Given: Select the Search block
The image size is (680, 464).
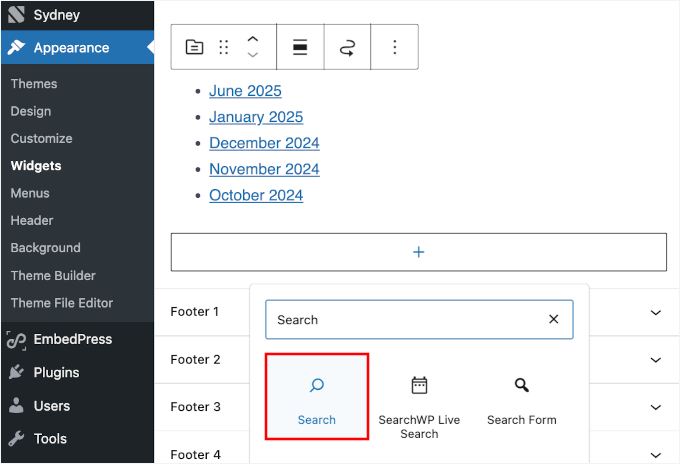Looking at the screenshot, I should (x=317, y=396).
